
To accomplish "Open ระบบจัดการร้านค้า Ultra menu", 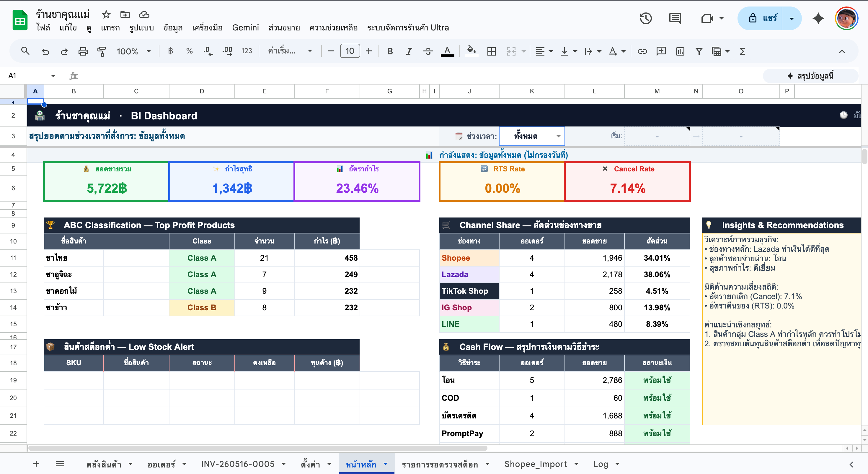I will pos(408,28).
